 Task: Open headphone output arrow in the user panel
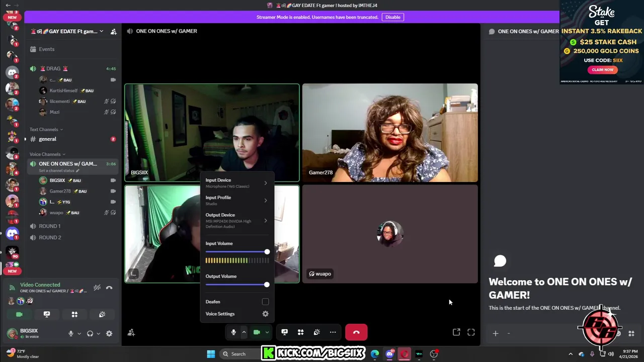(x=98, y=333)
